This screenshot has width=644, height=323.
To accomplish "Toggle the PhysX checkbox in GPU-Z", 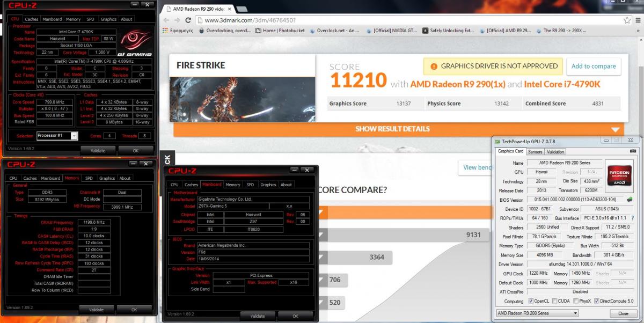I will click(575, 301).
